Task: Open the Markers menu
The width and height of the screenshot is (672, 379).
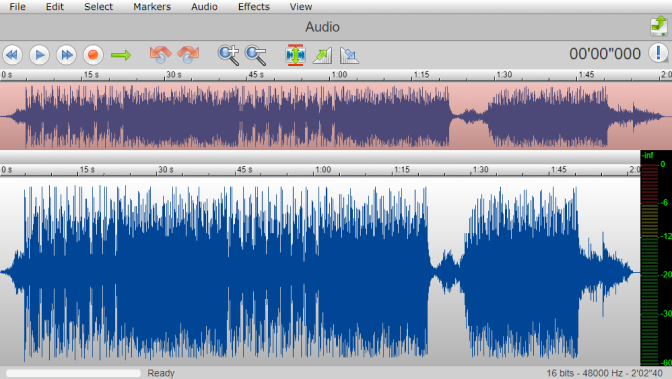Action: pyautogui.click(x=152, y=6)
